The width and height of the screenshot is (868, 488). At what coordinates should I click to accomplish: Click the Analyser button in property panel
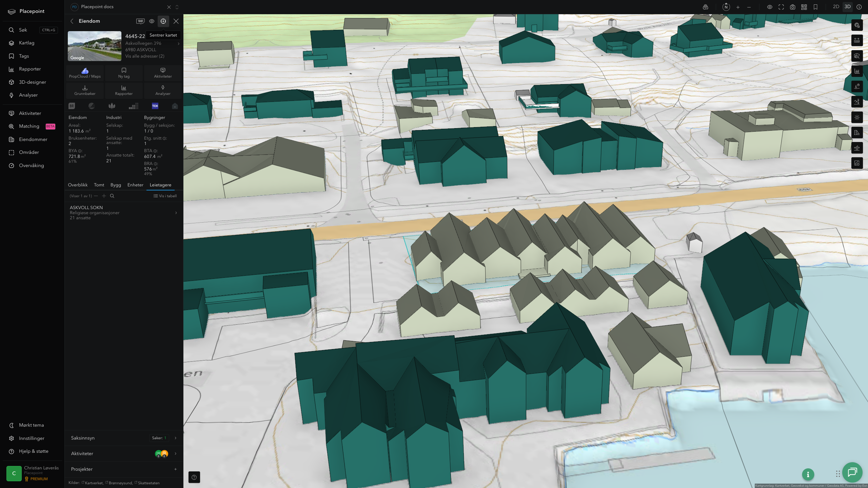(x=163, y=90)
